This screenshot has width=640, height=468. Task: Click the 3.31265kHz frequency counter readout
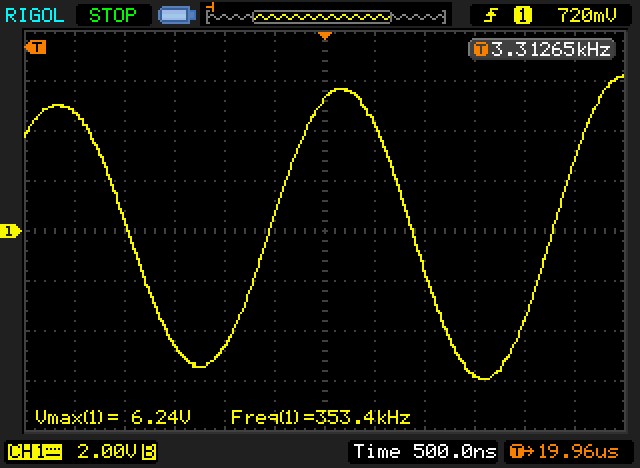[550, 49]
